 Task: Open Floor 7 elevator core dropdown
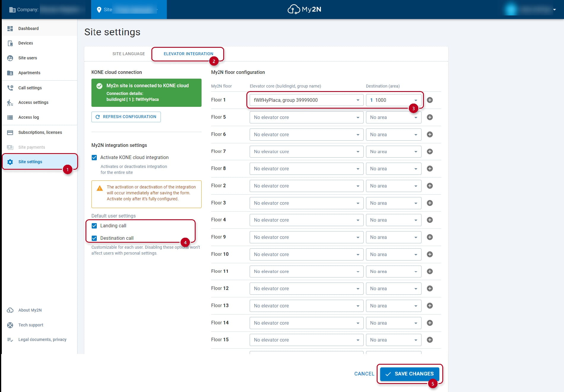pyautogui.click(x=306, y=151)
